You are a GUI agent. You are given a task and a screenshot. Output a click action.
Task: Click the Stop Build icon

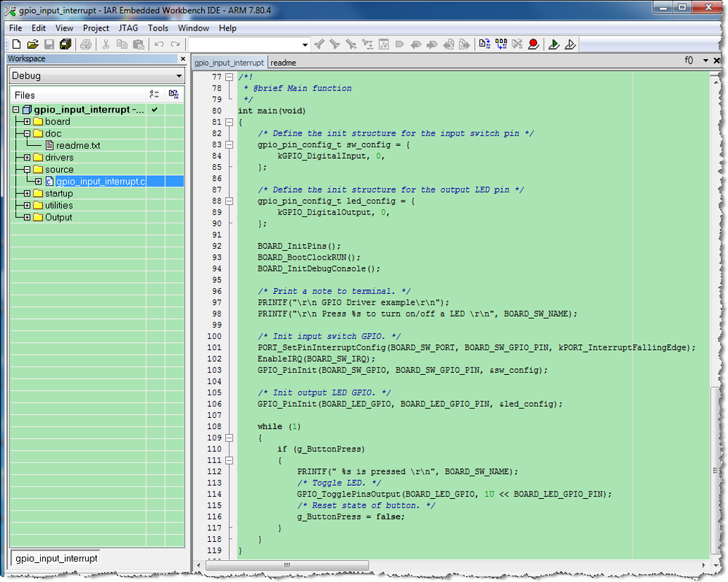coord(517,44)
